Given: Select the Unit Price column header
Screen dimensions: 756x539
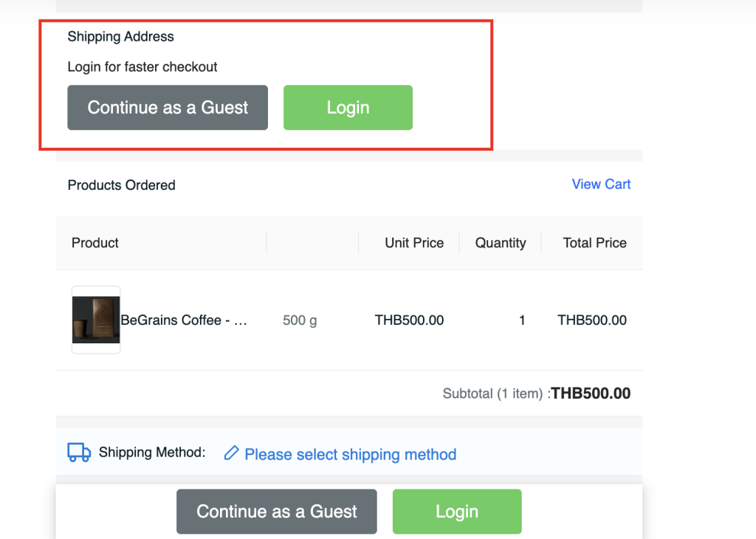Looking at the screenshot, I should (x=414, y=243).
